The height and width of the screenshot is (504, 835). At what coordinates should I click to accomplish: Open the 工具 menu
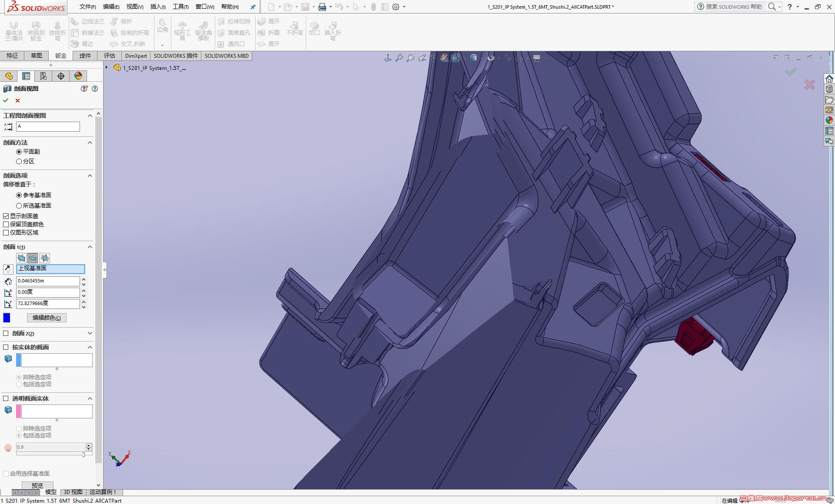180,7
